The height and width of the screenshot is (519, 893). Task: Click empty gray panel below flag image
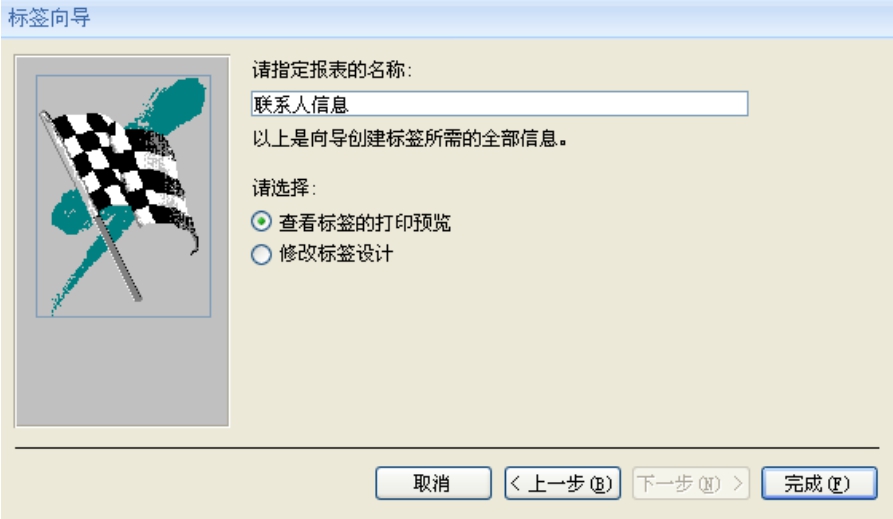[x=122, y=370]
